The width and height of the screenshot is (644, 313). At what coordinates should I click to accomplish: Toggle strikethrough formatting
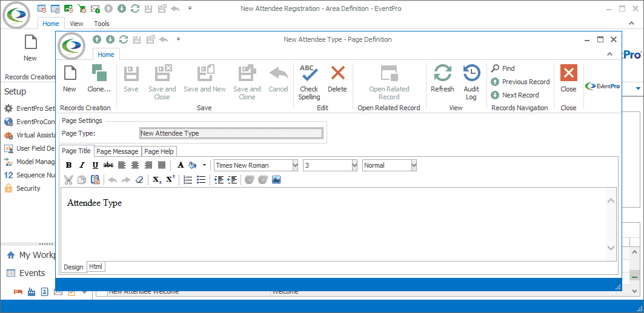click(x=108, y=165)
